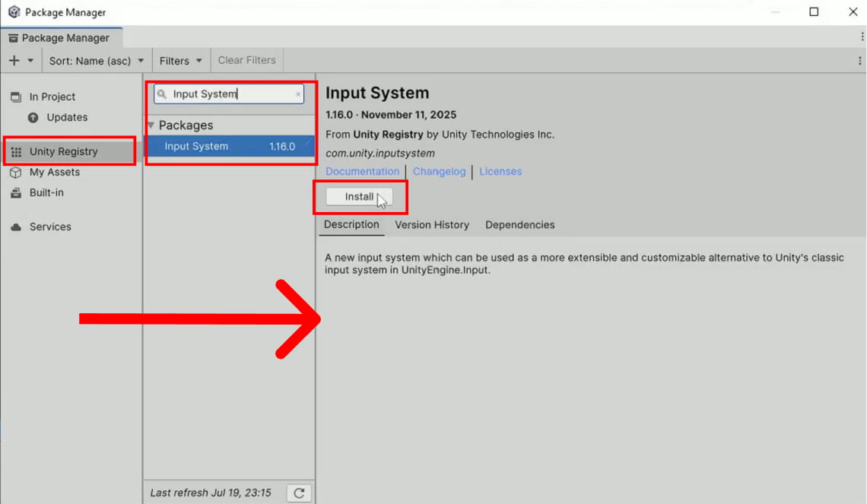Click the refresh package list button
The height and width of the screenshot is (504, 867).
pos(299,493)
